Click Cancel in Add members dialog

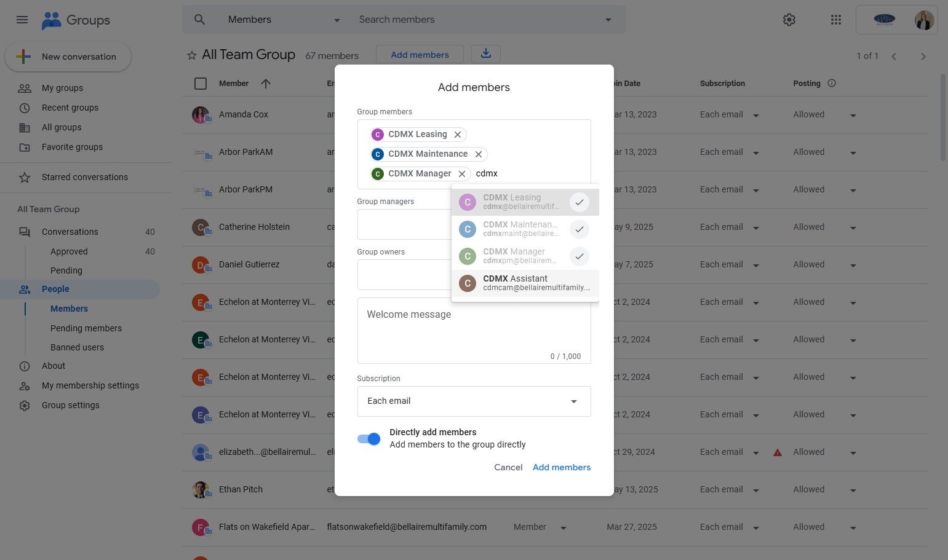508,467
